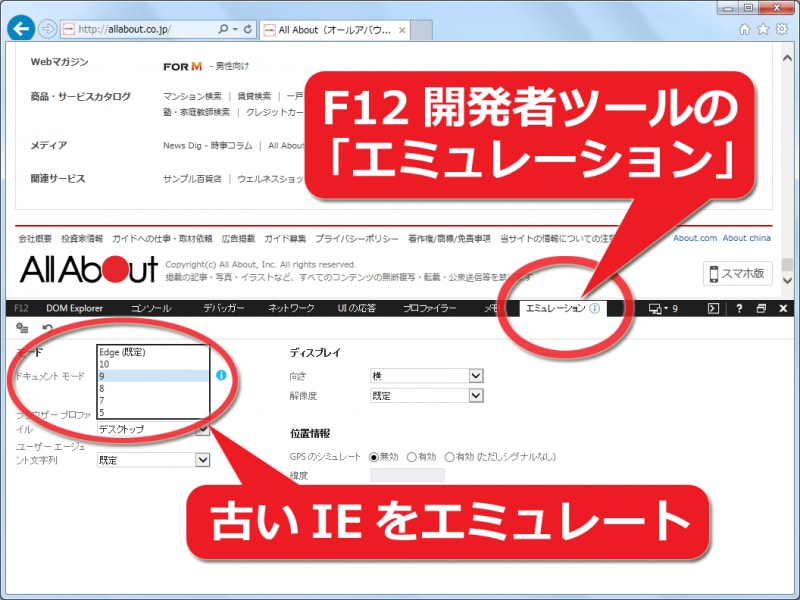The image size is (800, 600).
Task: Open the favorites star icon
Action: click(766, 31)
